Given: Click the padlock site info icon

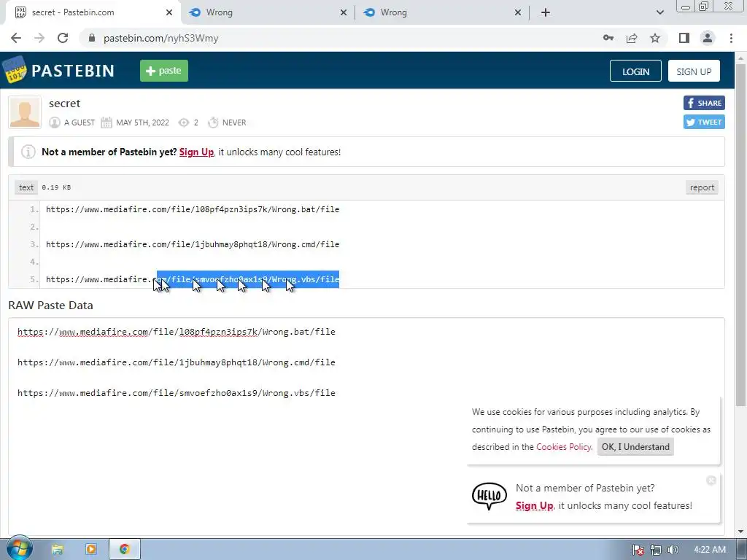Looking at the screenshot, I should (92, 38).
